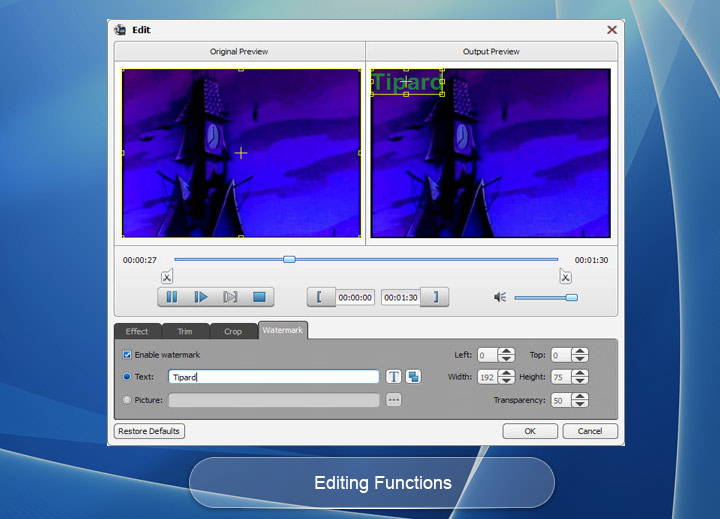This screenshot has width=720, height=519.
Task: Increase the Top value
Action: 580,351
